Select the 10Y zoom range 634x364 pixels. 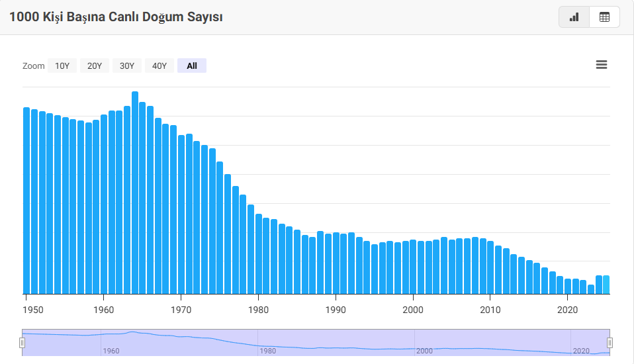point(62,66)
